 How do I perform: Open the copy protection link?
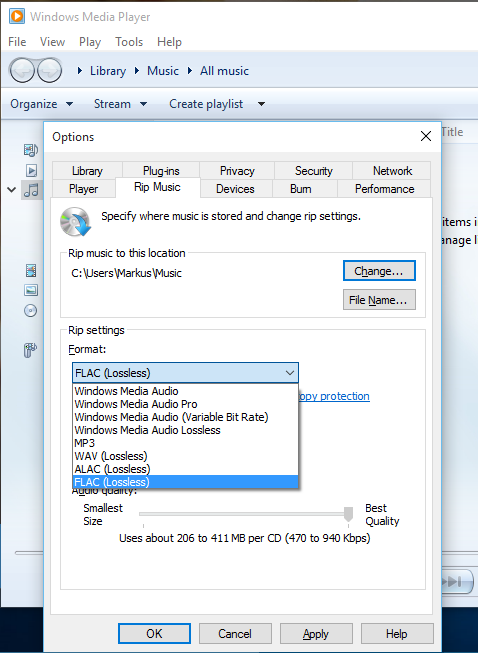pos(334,396)
